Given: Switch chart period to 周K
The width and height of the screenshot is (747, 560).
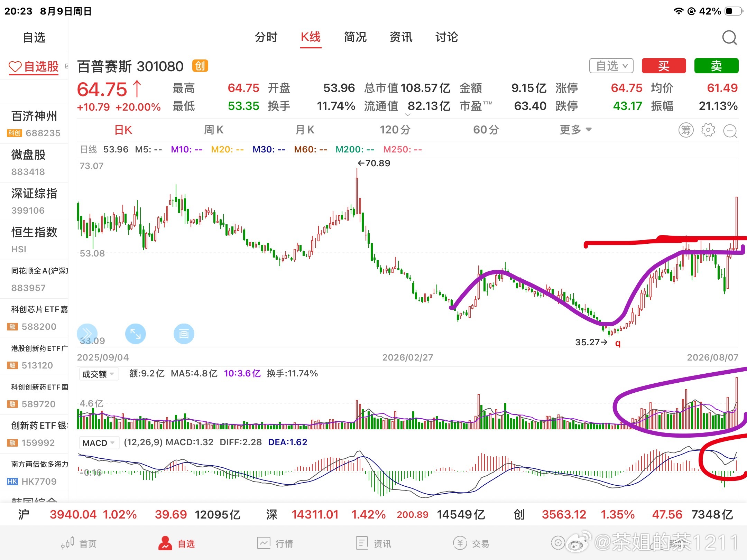Looking at the screenshot, I should click(x=214, y=130).
